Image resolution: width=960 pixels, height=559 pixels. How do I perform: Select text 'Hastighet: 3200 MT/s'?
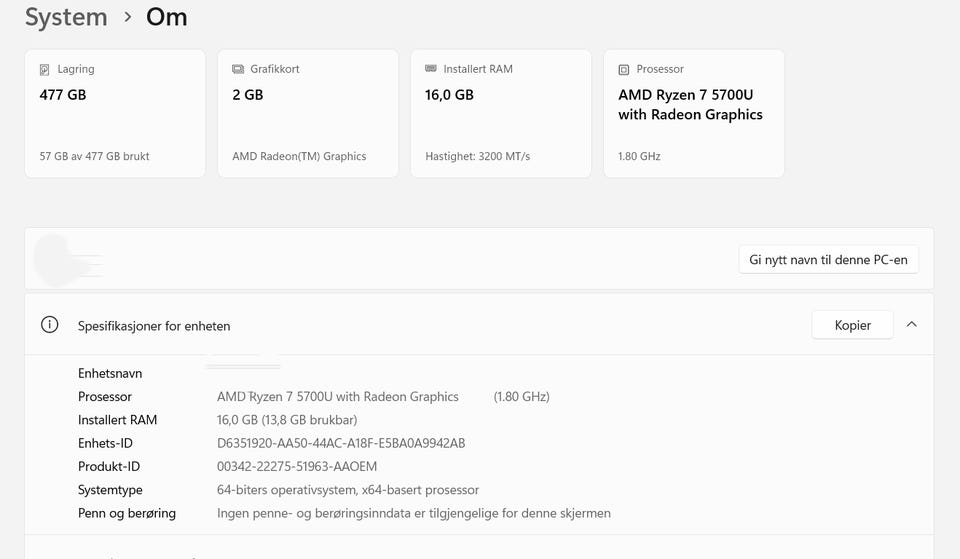click(478, 156)
